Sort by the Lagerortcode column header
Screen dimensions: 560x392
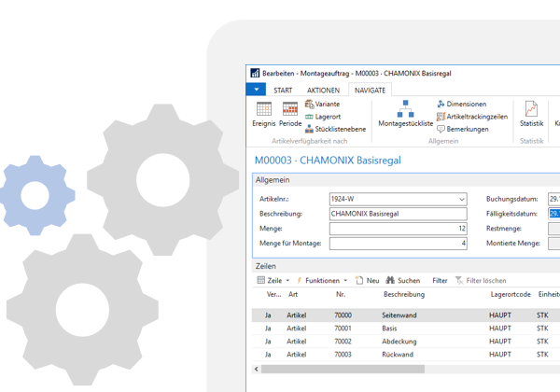pos(511,294)
